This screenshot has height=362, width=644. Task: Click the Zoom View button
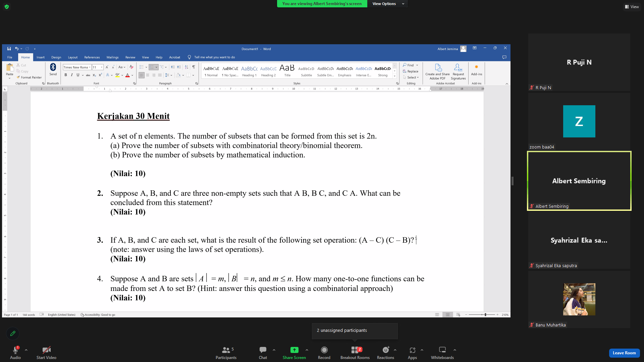(x=632, y=7)
